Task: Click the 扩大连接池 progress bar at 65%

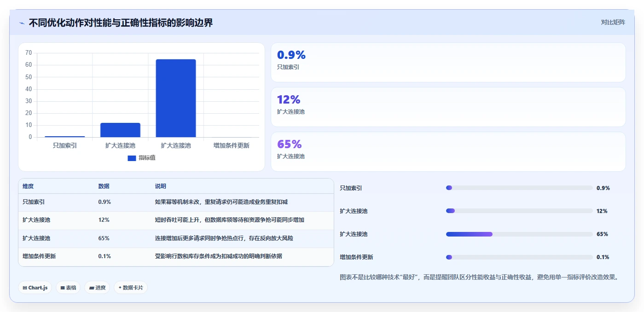Action: click(519, 234)
